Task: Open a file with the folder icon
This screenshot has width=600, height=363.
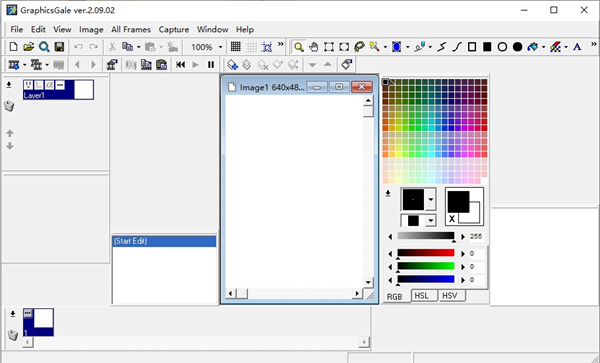Action: coord(28,47)
